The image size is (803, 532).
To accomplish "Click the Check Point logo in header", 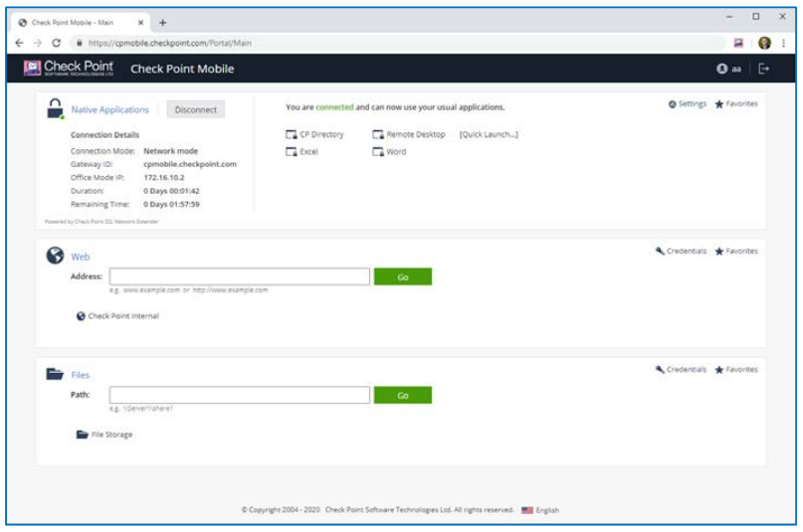I will click(69, 68).
